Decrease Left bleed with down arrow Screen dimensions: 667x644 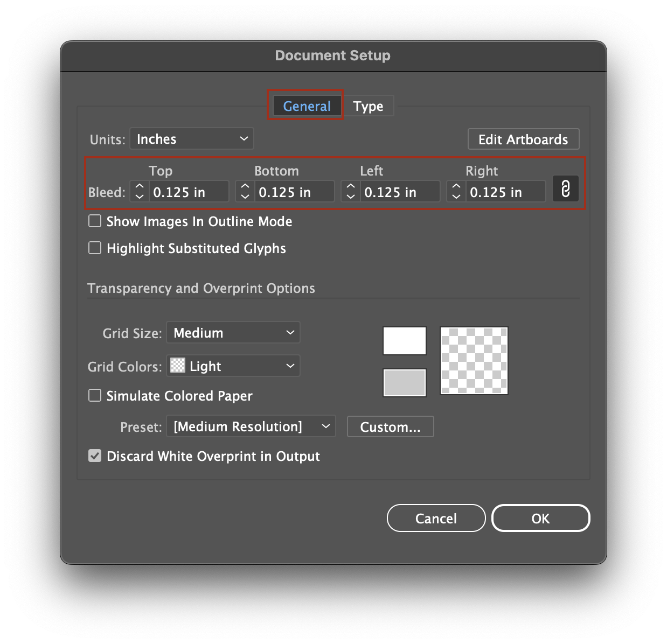(351, 197)
